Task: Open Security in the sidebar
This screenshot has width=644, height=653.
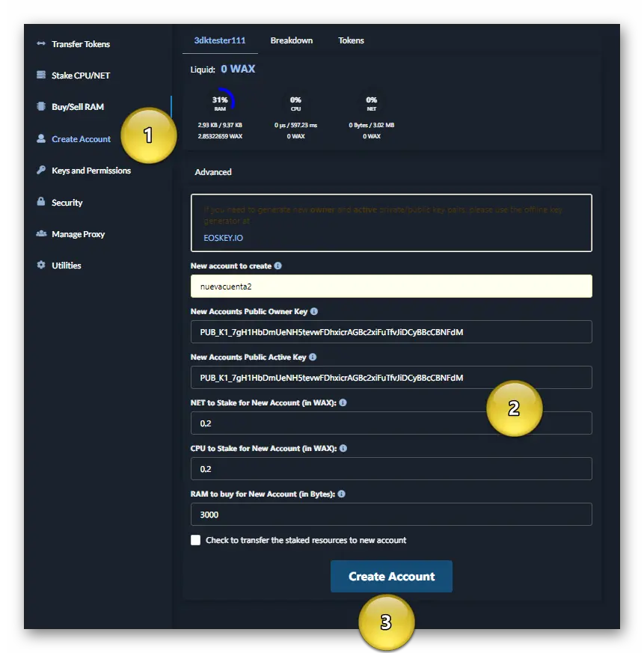Action: tap(67, 203)
